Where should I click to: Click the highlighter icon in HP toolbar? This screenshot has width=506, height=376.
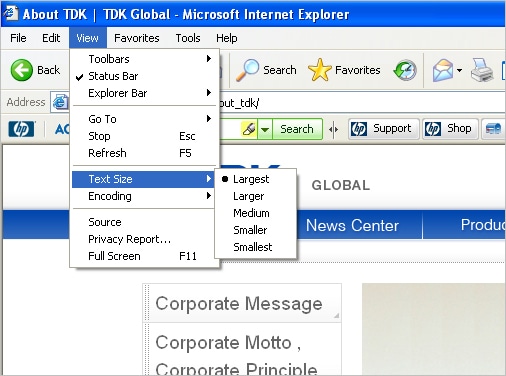pos(249,129)
